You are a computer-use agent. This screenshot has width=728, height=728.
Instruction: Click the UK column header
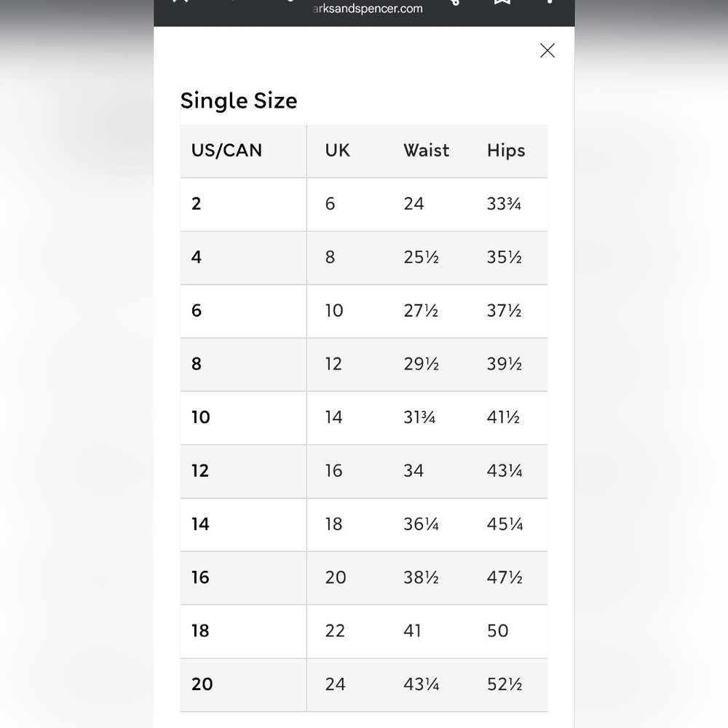pos(337,151)
